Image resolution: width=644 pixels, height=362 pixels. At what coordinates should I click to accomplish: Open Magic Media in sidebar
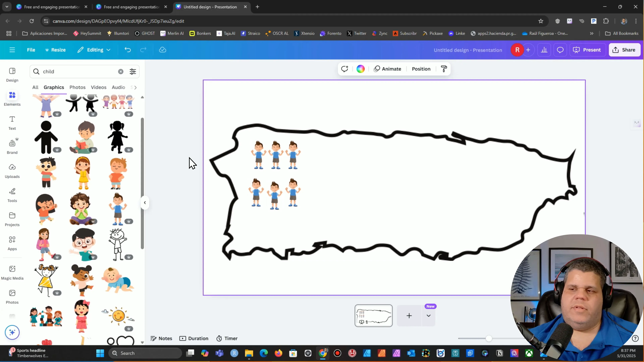[x=12, y=273]
